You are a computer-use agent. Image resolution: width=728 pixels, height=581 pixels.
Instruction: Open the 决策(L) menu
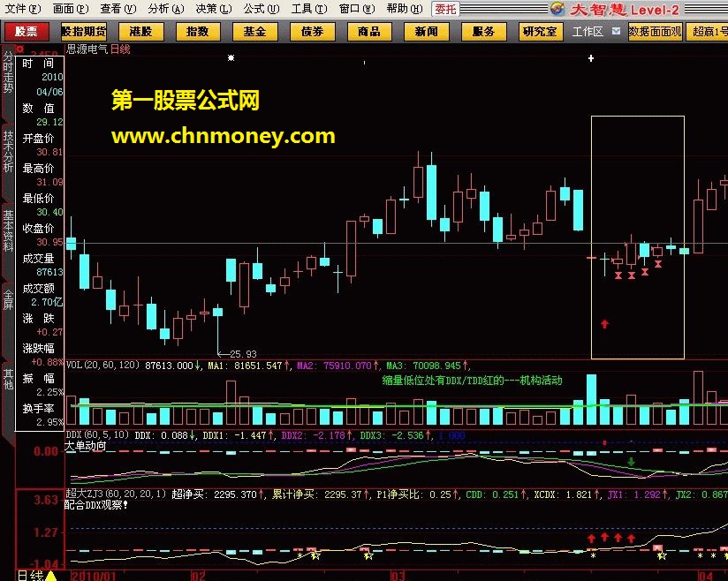(214, 8)
